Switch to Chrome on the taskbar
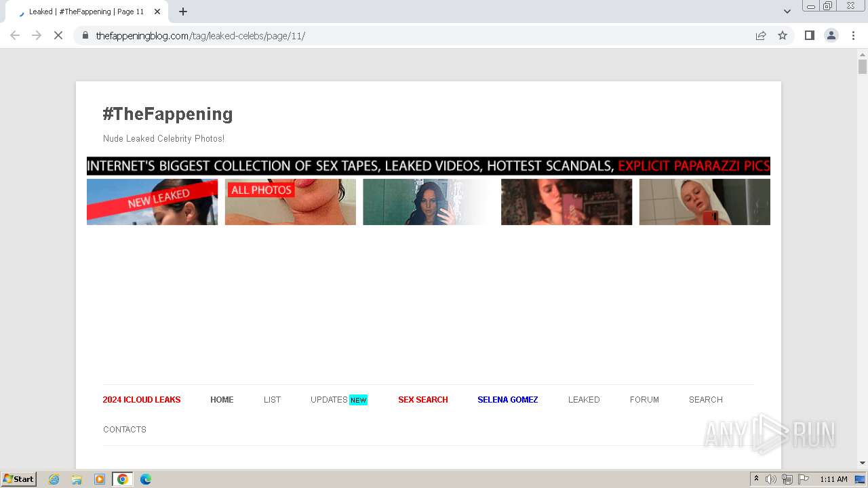The image size is (868, 488). click(x=123, y=479)
